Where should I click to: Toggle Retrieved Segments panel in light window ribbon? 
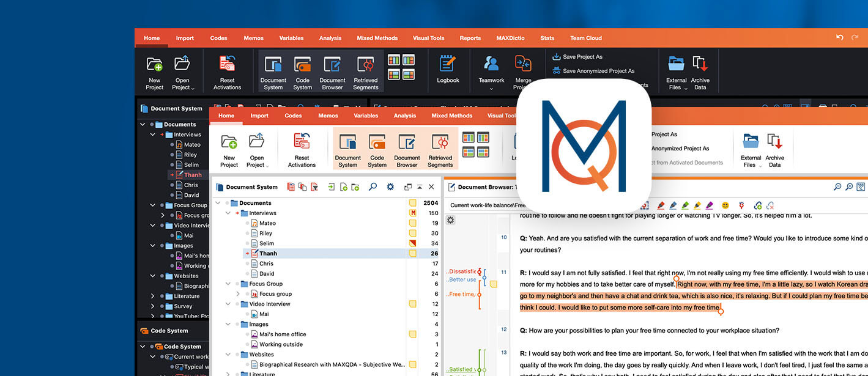440,150
